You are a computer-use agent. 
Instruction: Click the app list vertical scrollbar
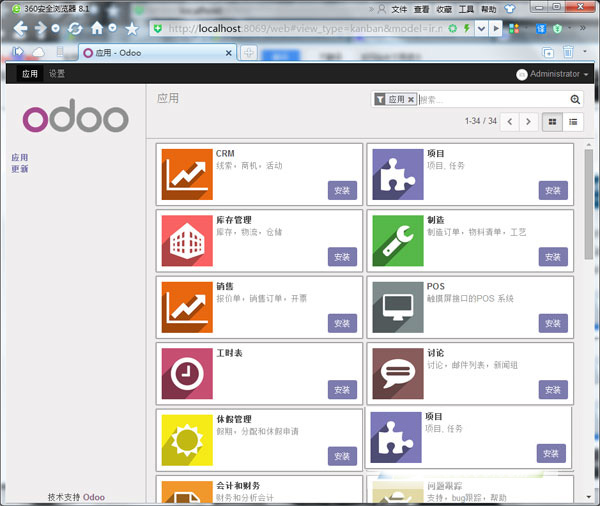click(589, 205)
